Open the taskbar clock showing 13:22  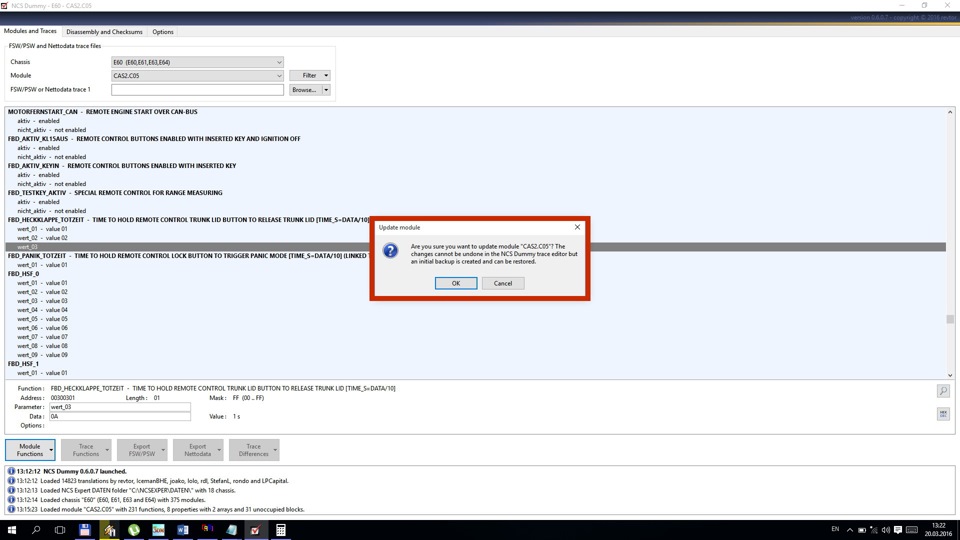pyautogui.click(x=938, y=530)
